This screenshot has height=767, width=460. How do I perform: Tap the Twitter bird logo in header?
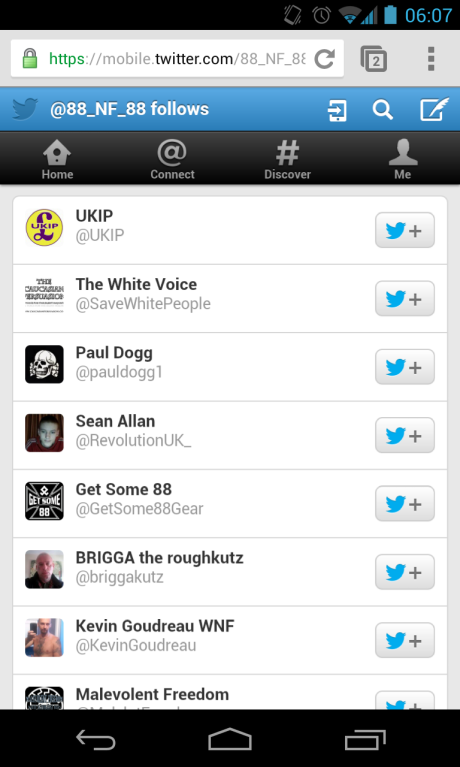click(x=25, y=109)
